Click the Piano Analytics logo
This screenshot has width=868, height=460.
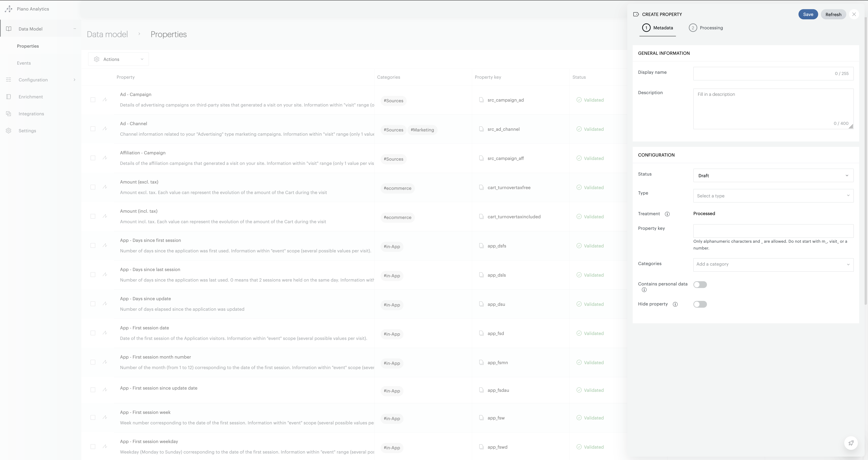click(x=9, y=9)
